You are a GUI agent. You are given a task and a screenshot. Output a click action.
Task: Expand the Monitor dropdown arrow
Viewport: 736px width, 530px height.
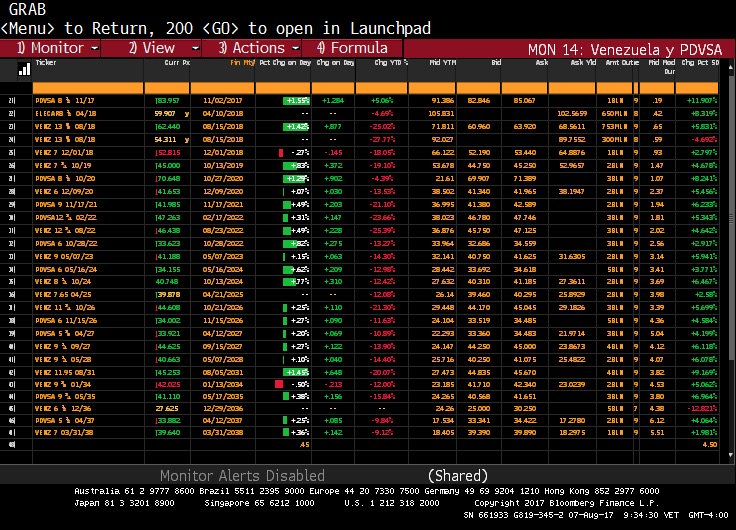pos(95,48)
